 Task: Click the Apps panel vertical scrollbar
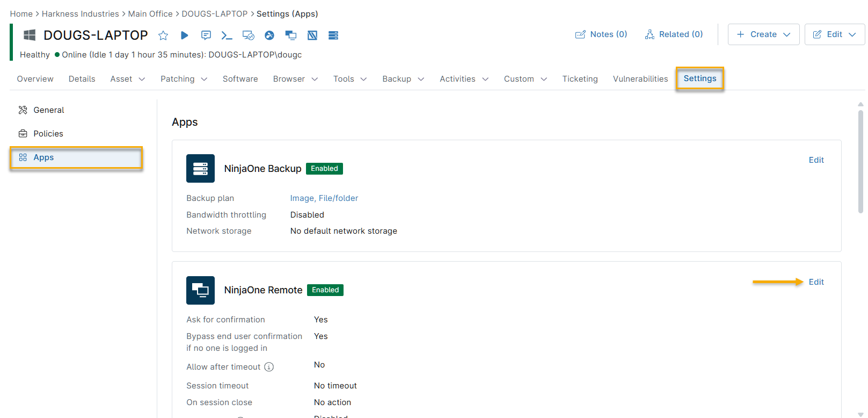(x=860, y=161)
